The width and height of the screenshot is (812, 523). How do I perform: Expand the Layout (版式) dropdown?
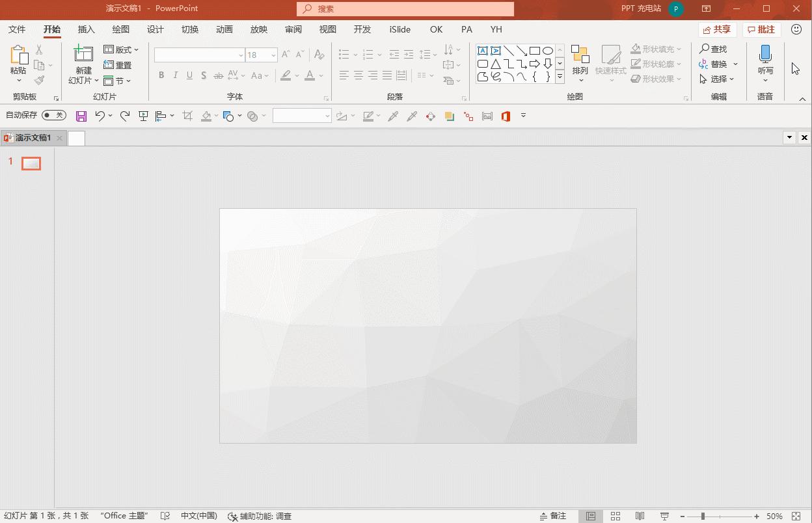[x=122, y=49]
